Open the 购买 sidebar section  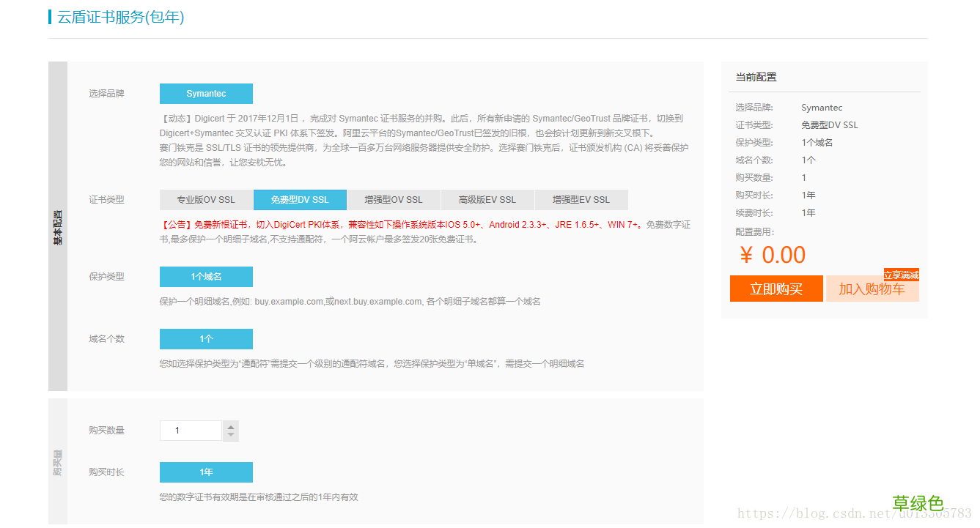click(x=57, y=460)
